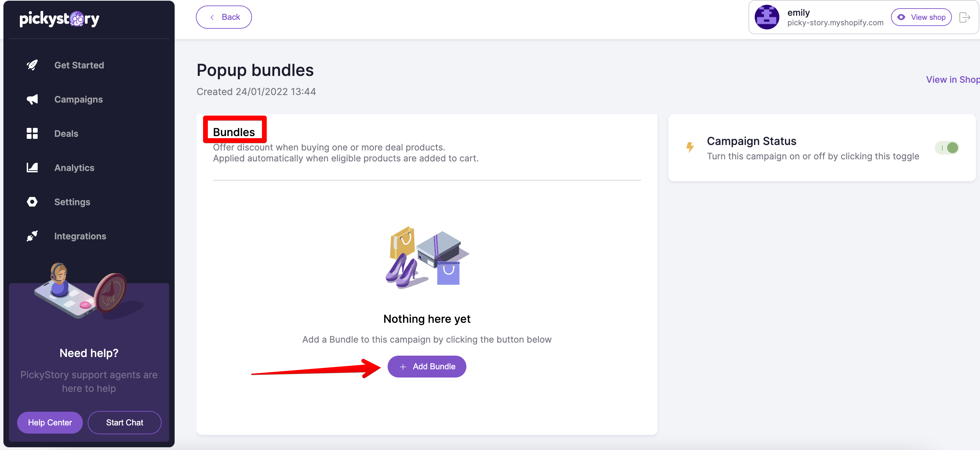
Task: Click the View shop button
Action: coord(921,17)
